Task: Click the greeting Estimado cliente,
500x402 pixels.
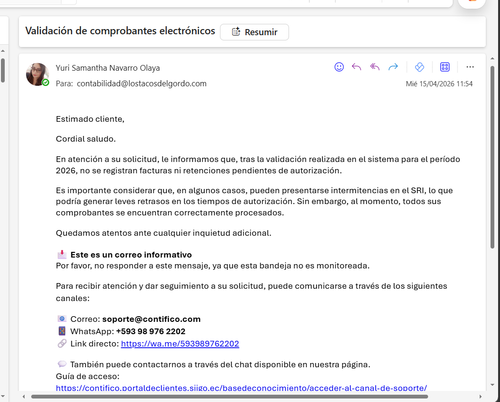Action: (x=90, y=119)
